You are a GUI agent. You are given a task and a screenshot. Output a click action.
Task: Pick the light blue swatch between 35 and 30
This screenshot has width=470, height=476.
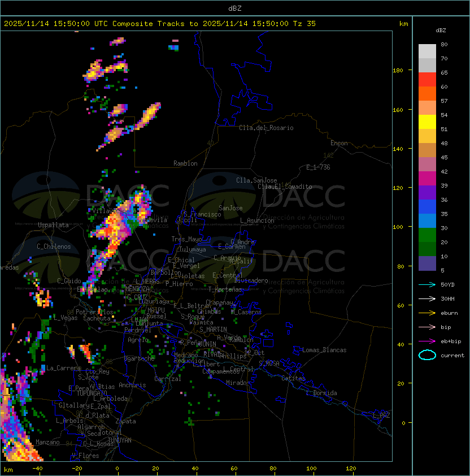click(x=427, y=220)
